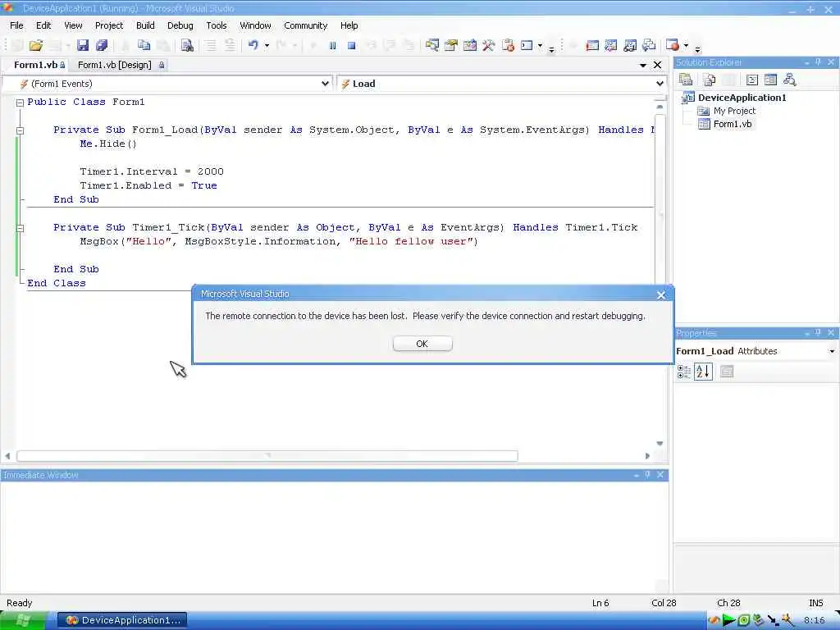Select Form1.vb in Solution Explorer tree
The width and height of the screenshot is (840, 630).
[x=733, y=124]
